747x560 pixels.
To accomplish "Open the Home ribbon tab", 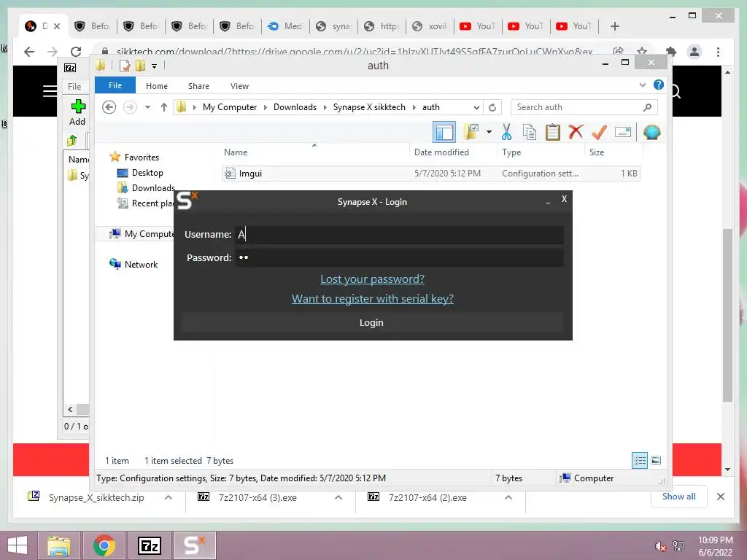I will (157, 86).
